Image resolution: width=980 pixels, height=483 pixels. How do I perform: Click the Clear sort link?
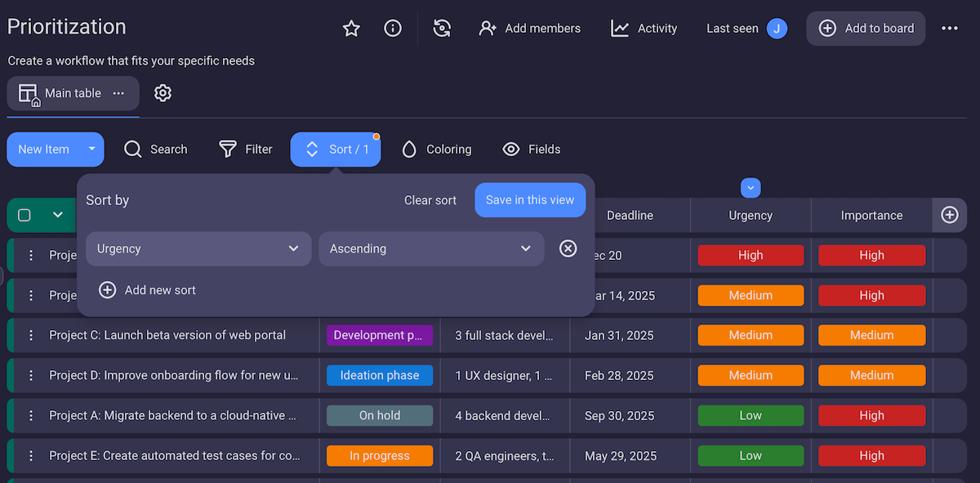430,200
